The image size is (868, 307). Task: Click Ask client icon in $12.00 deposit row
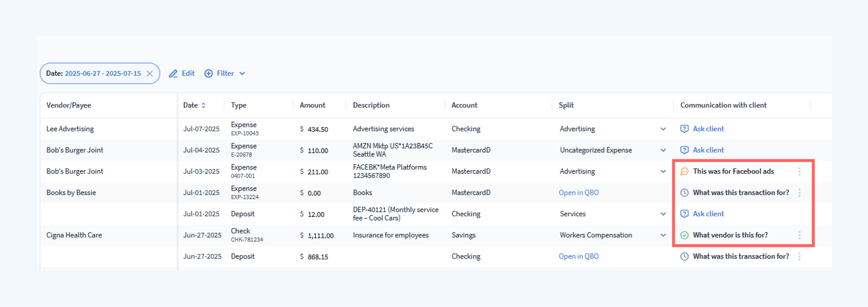[684, 214]
